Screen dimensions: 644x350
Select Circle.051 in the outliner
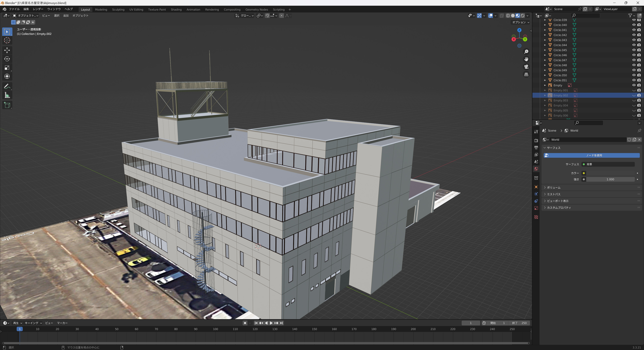pos(560,80)
